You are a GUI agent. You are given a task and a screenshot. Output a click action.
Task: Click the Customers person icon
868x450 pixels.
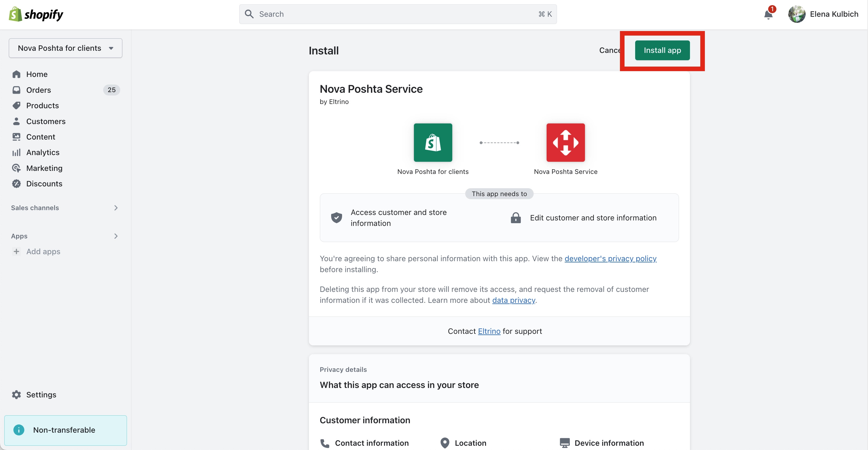coord(16,121)
